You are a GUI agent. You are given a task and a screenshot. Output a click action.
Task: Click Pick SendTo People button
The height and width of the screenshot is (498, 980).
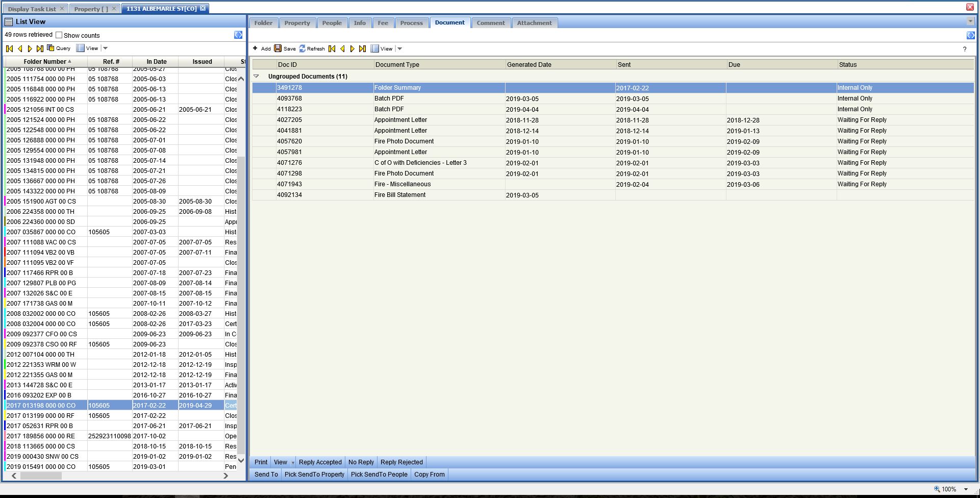pos(379,475)
